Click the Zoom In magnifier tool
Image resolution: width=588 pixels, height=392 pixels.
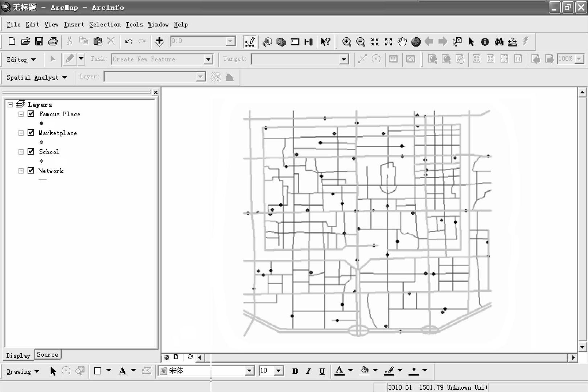(x=346, y=42)
